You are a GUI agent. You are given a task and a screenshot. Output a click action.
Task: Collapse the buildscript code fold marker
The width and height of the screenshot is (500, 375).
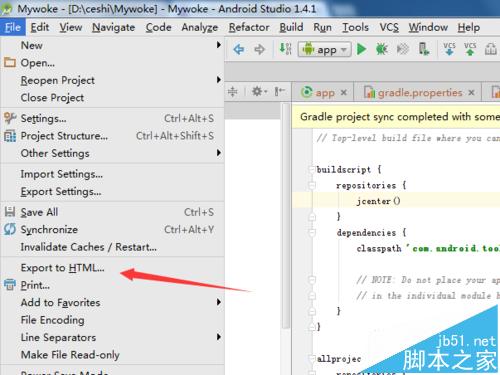pos(312,169)
